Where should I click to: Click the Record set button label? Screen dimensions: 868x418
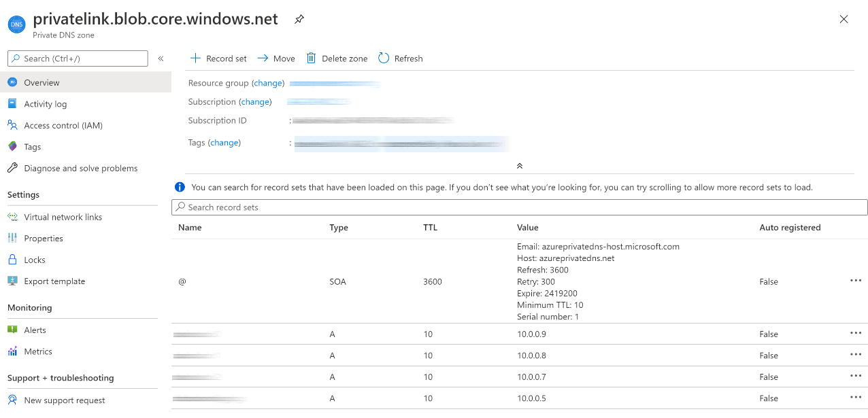[x=227, y=58]
